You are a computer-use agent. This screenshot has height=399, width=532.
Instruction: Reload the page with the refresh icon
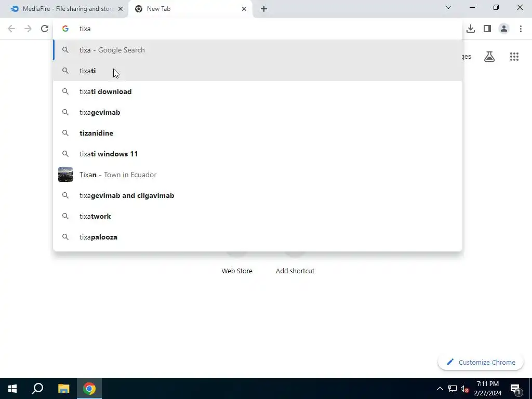click(x=45, y=29)
